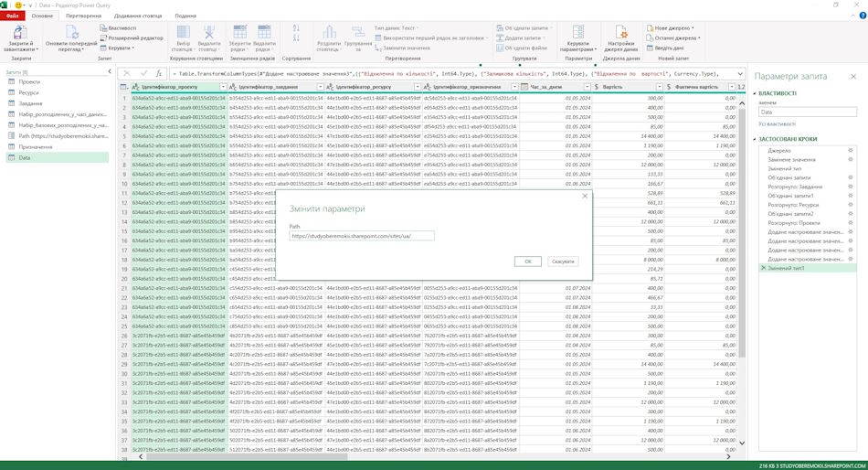The width and height of the screenshot is (868, 470).
Task: Open query Properties (Властивості) in the ribbon
Action: (x=118, y=27)
